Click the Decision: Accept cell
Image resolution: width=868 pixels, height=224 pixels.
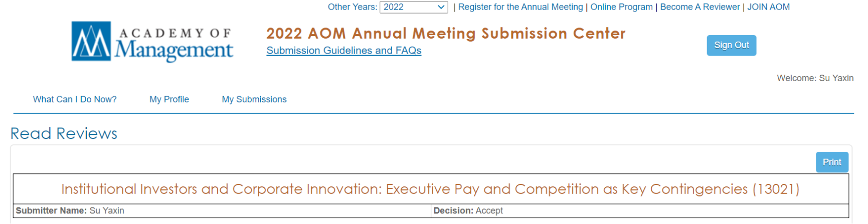click(x=468, y=210)
